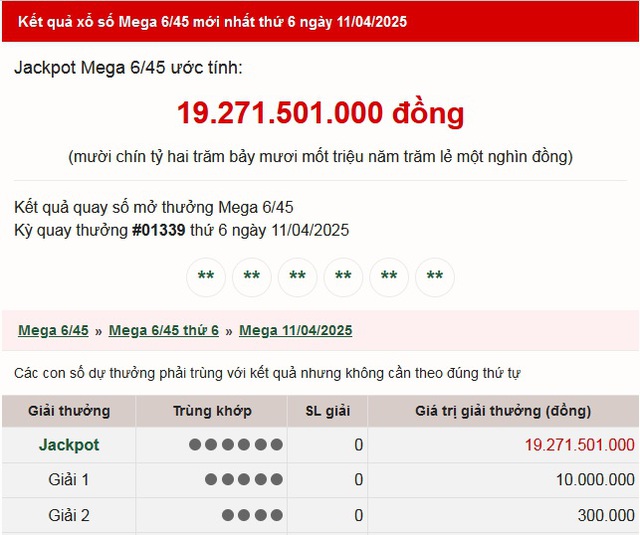Screen dimensions: 640x535
Task: Click the Giải 1 row winner count 0
Action: tap(358, 480)
